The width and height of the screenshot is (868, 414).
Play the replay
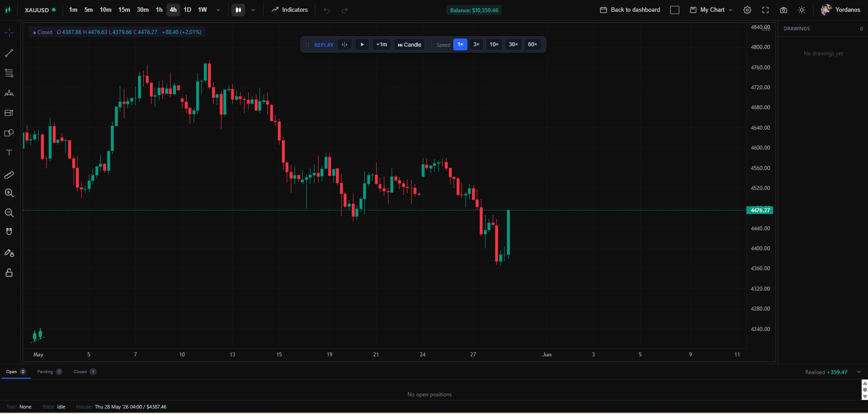point(362,44)
